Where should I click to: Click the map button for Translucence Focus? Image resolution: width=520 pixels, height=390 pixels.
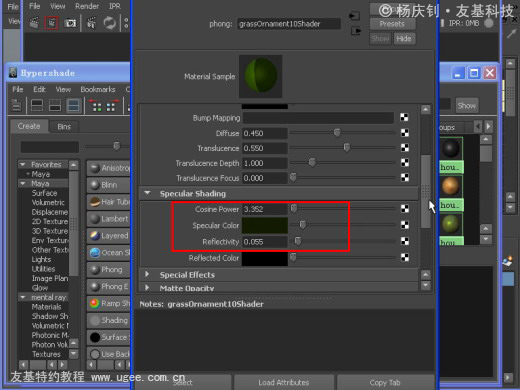(405, 178)
